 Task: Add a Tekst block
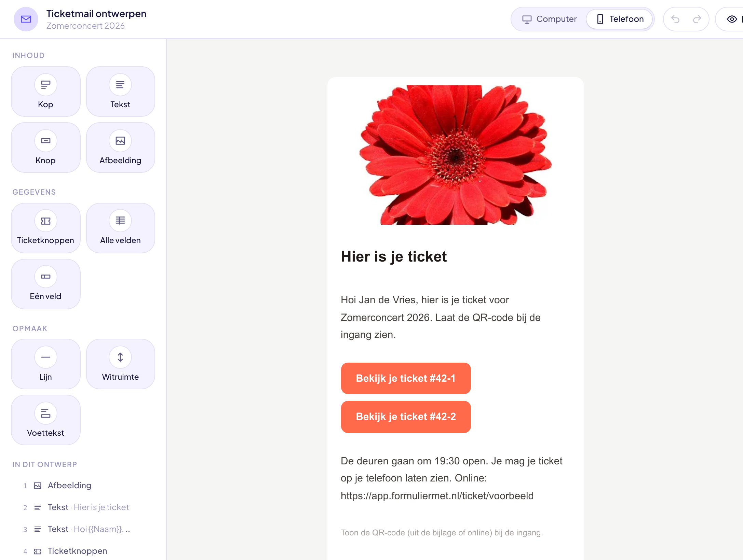tap(120, 92)
